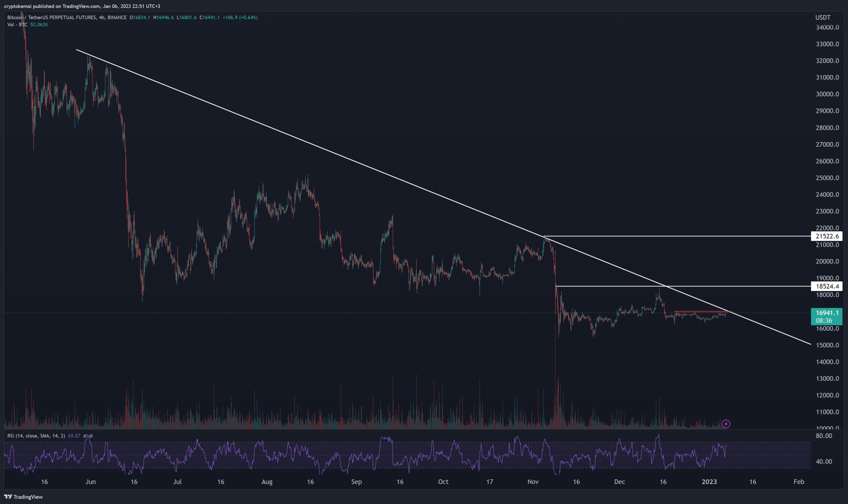848x504 pixels.
Task: Click the short red horizontal line near the current price
Action: tap(700, 311)
